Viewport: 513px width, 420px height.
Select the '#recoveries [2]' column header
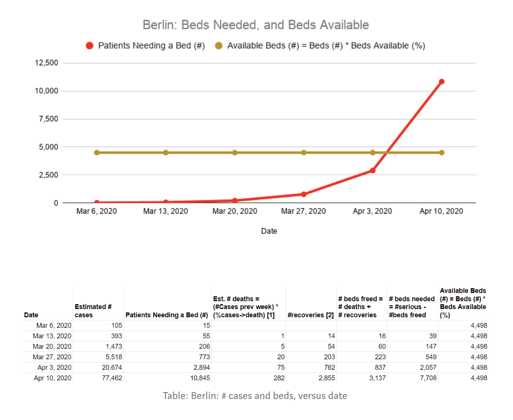click(310, 315)
